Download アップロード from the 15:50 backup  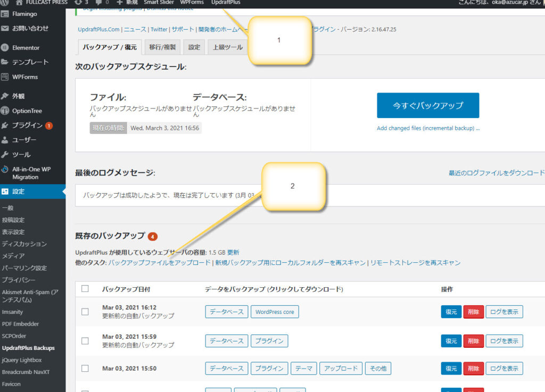(341, 369)
